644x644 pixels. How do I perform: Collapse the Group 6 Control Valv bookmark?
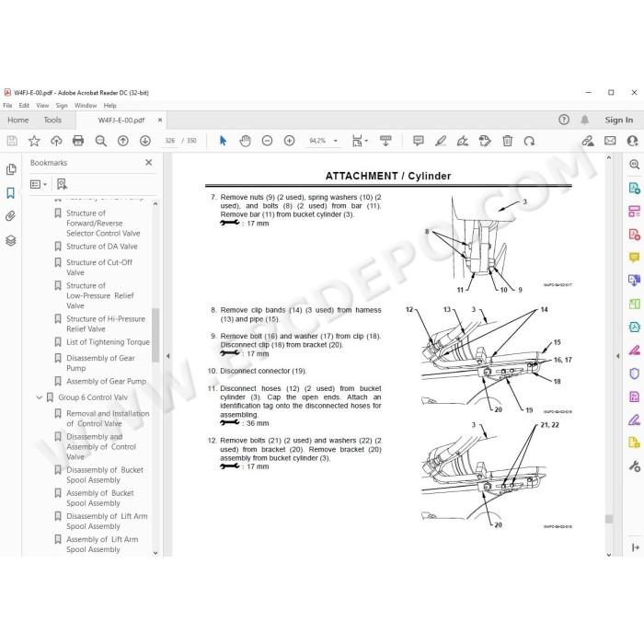[x=40, y=397]
